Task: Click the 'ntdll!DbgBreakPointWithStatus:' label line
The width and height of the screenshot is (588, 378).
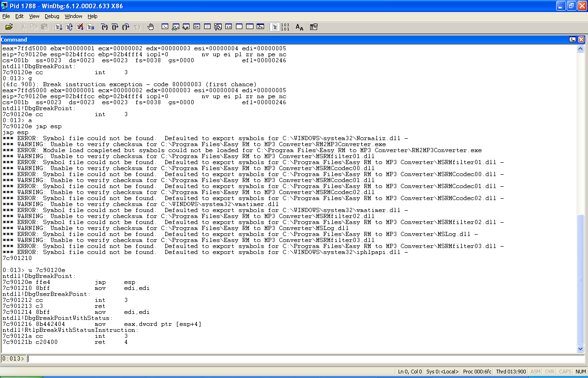Action: click(x=57, y=318)
